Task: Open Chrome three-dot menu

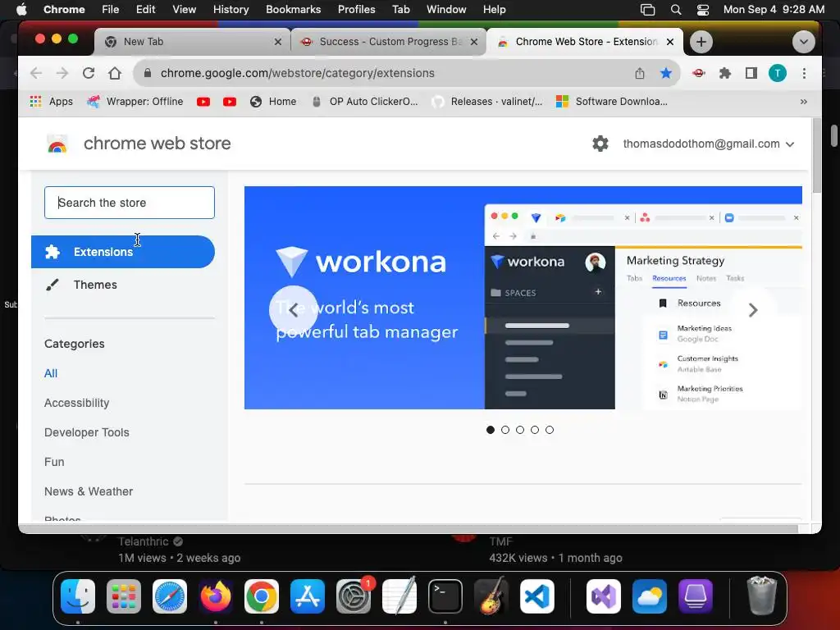Action: tap(804, 73)
